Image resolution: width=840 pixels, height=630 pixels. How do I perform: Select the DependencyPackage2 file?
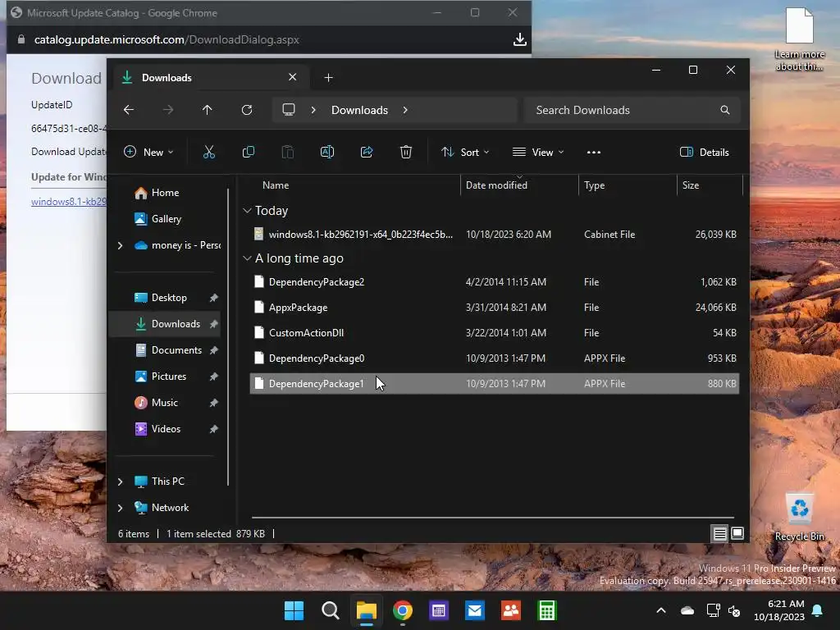[494, 282]
